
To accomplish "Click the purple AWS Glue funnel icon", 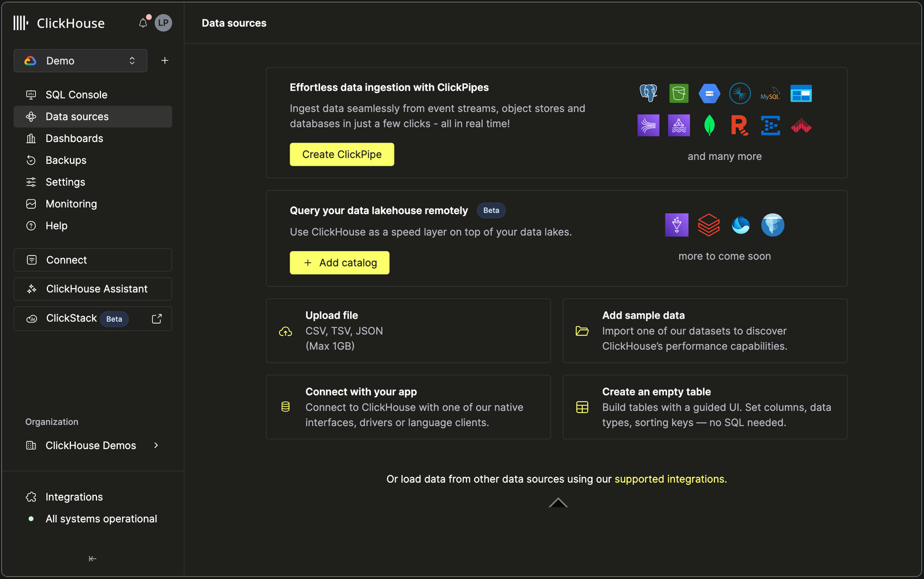I will (x=677, y=225).
